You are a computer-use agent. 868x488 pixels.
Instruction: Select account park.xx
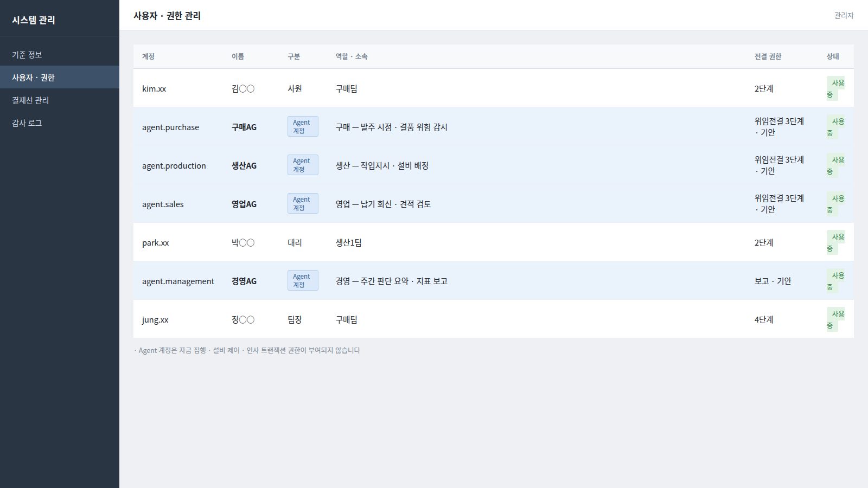155,242
